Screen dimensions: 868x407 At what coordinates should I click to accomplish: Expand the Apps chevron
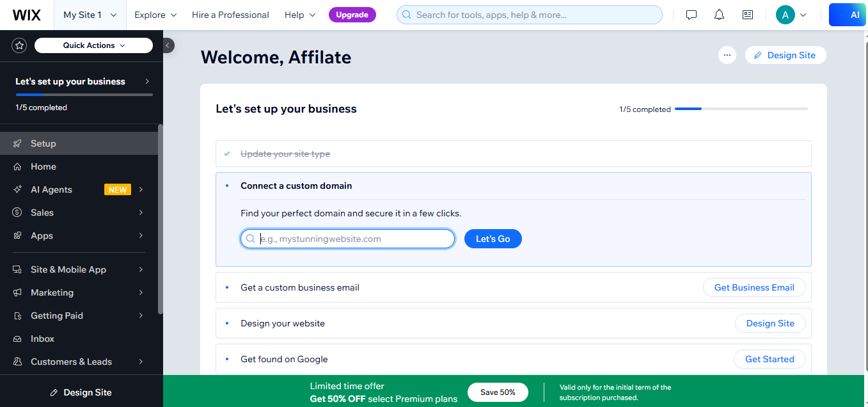[141, 235]
